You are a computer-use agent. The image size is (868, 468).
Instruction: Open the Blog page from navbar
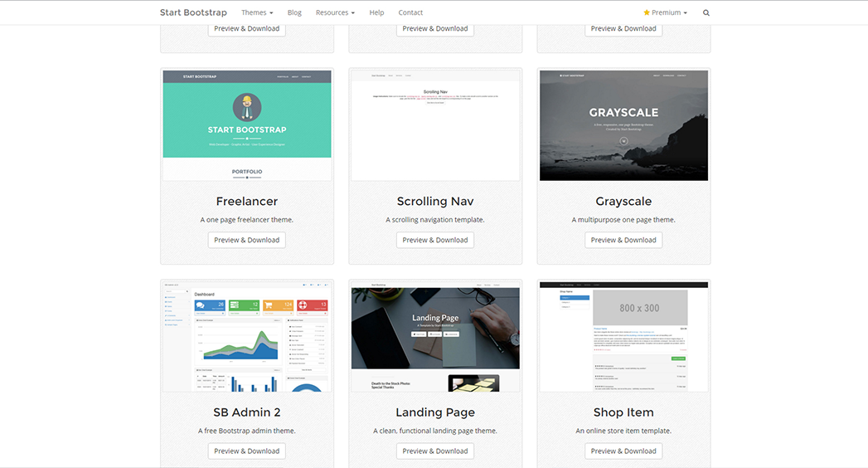coord(294,12)
